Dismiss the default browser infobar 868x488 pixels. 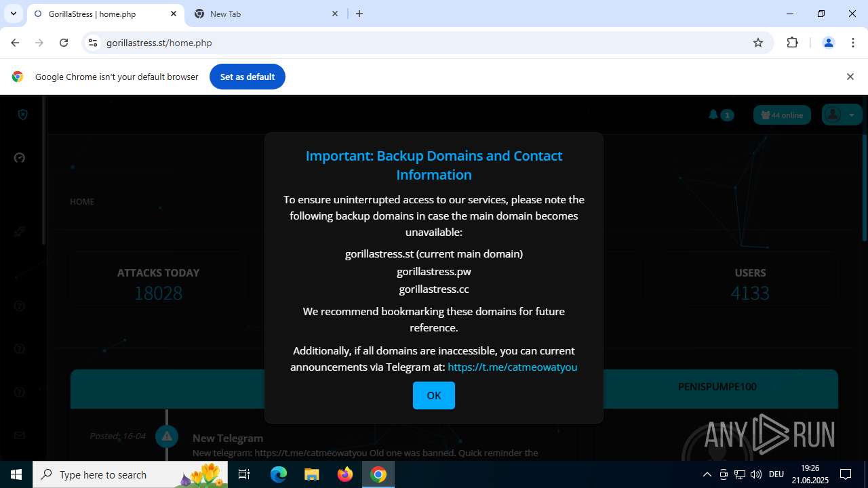(x=850, y=77)
